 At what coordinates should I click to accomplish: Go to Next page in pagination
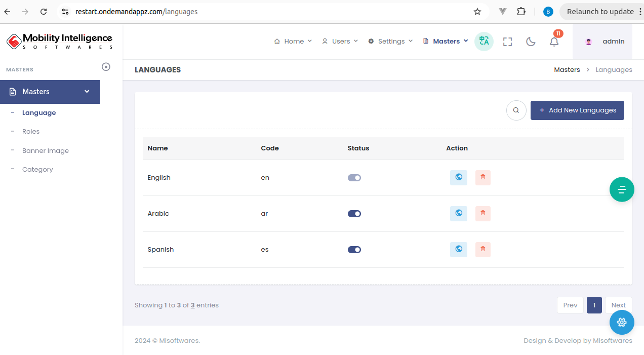(618, 305)
